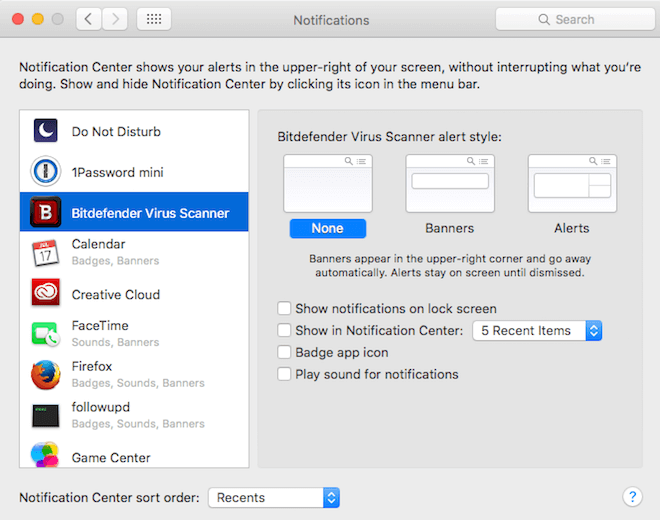Select the None alert style thumbnail
The height and width of the screenshot is (520, 660).
[x=328, y=183]
